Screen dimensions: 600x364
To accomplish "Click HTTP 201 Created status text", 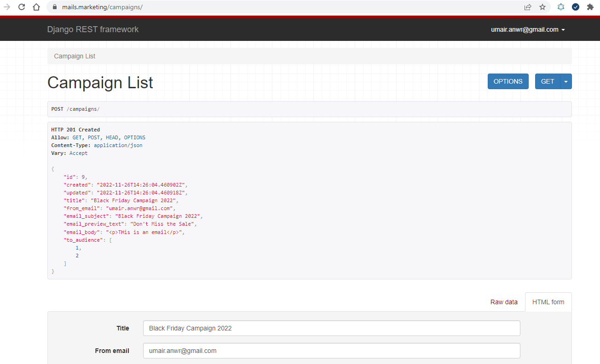I will click(75, 130).
